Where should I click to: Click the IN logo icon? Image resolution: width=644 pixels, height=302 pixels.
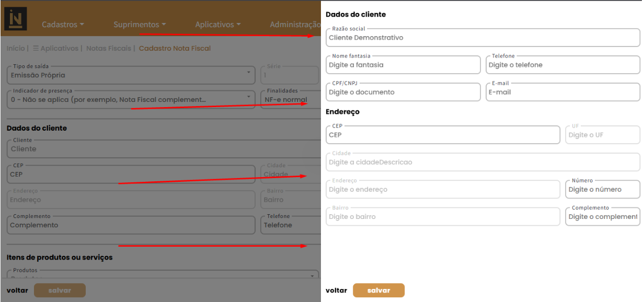coord(16,19)
